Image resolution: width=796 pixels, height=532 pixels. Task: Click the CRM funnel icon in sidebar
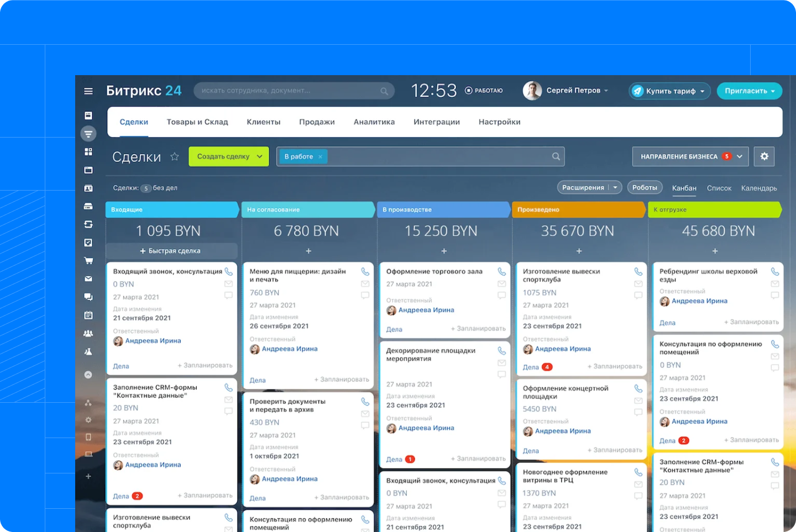(88, 134)
